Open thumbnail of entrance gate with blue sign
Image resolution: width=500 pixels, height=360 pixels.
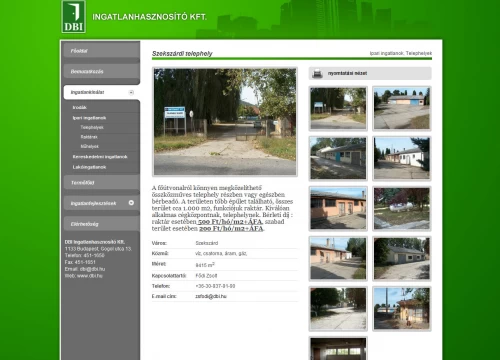pyautogui.click(x=338, y=108)
